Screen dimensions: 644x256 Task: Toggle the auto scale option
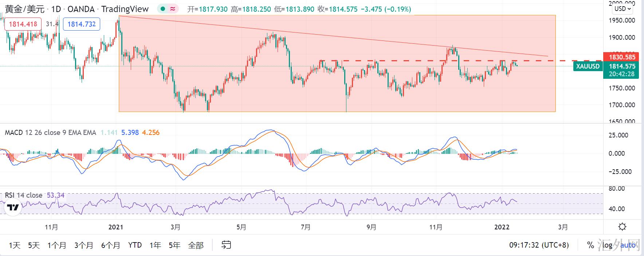tap(628, 245)
